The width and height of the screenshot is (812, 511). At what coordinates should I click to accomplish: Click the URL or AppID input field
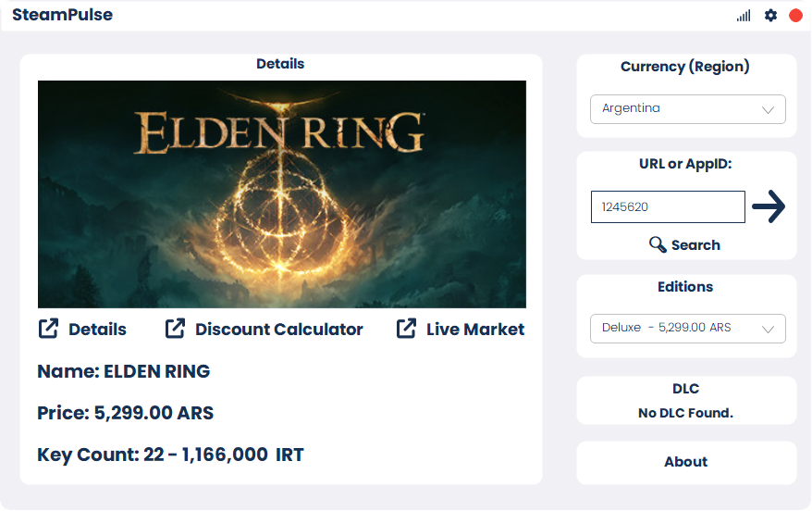(668, 207)
